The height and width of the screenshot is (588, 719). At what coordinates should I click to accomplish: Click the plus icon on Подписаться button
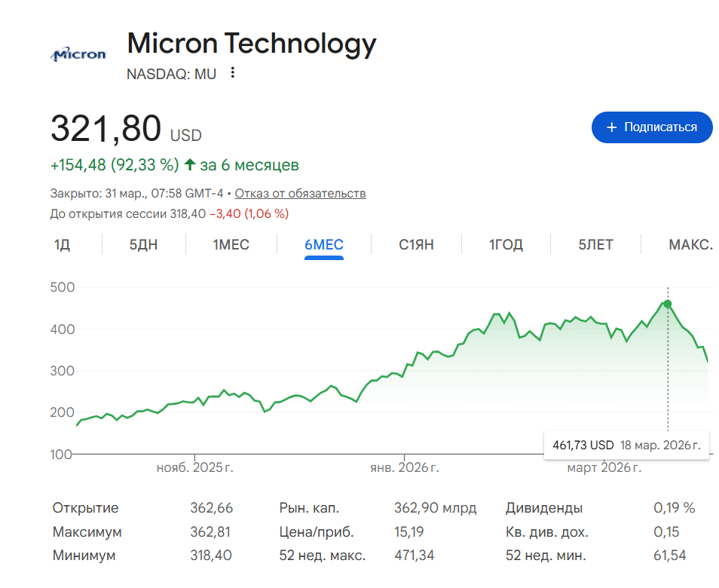612,127
